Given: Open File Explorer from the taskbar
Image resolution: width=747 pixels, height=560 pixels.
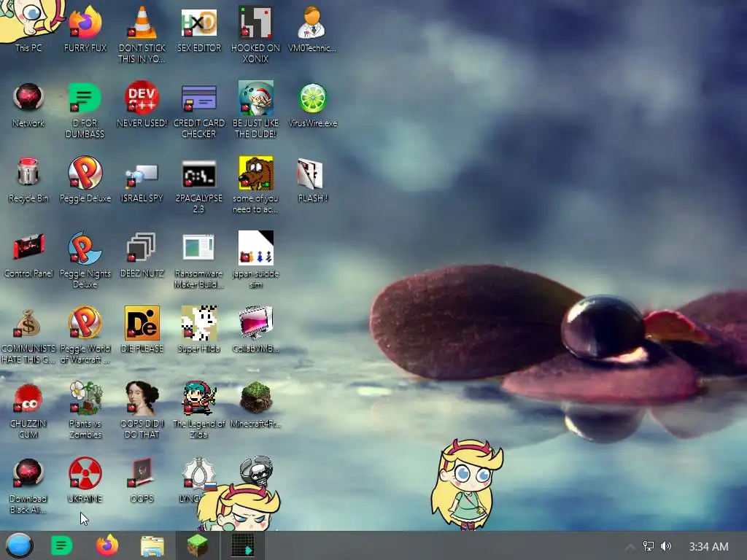Looking at the screenshot, I should [x=152, y=545].
